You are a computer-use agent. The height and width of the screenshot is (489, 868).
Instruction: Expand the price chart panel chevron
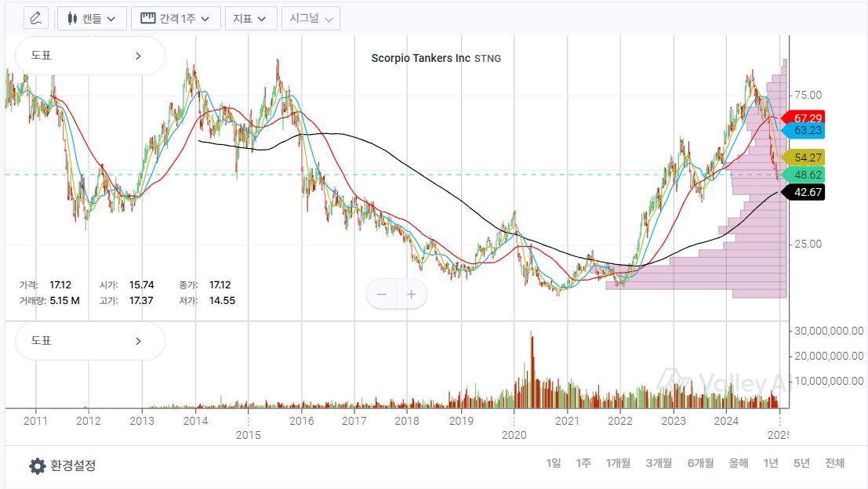pos(138,56)
